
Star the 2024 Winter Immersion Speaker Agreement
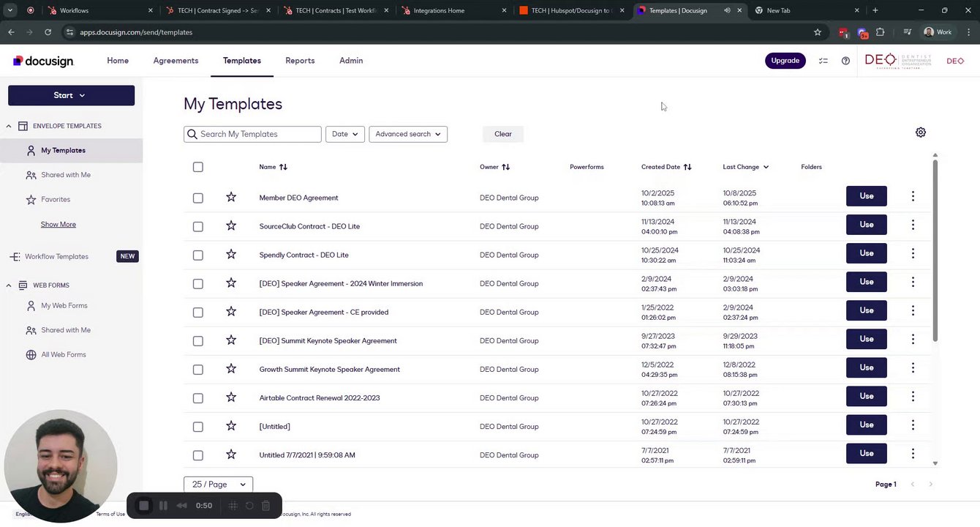pos(231,283)
